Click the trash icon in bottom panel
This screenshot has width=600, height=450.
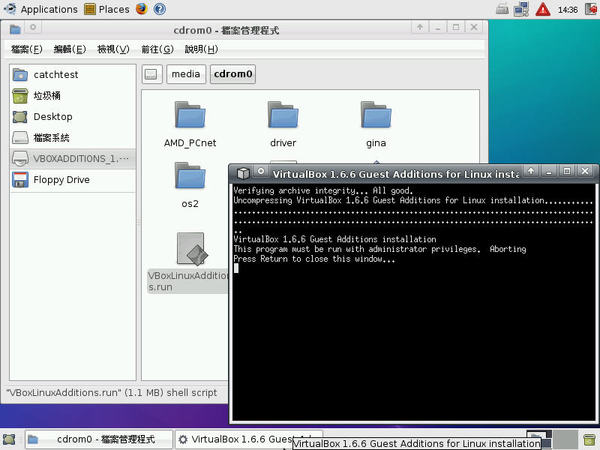point(590,440)
